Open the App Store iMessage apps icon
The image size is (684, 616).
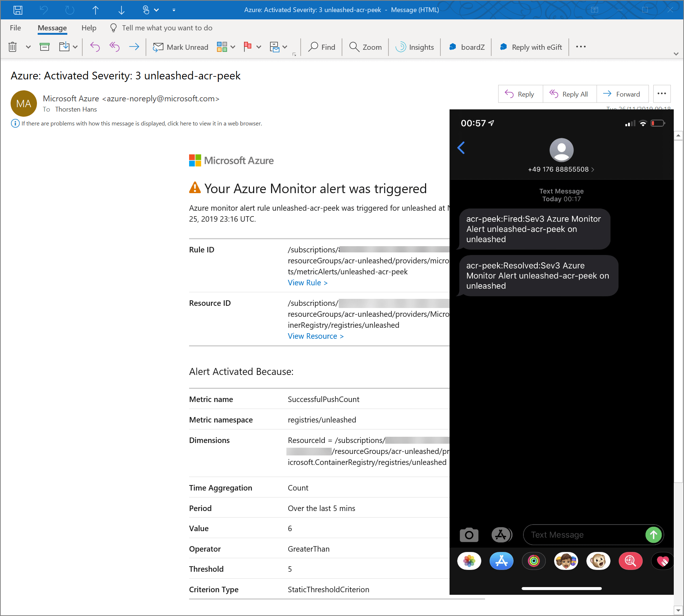(501, 534)
